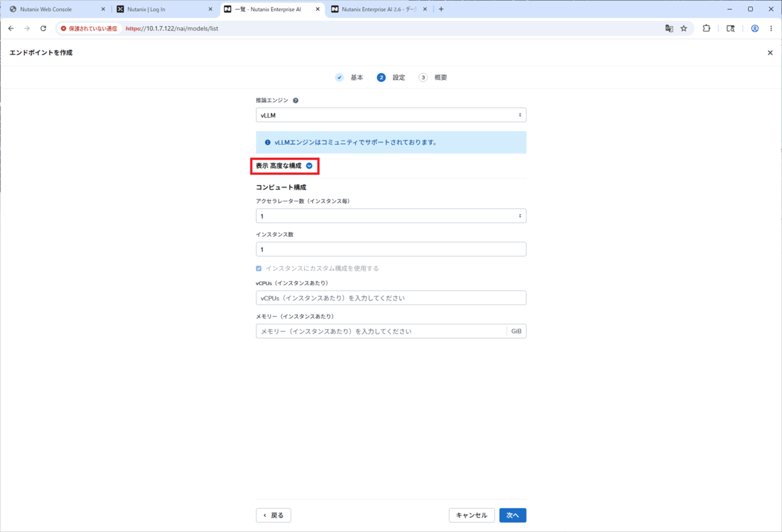782x532 pixels.
Task: Click the browser back arrow
Action: point(10,29)
